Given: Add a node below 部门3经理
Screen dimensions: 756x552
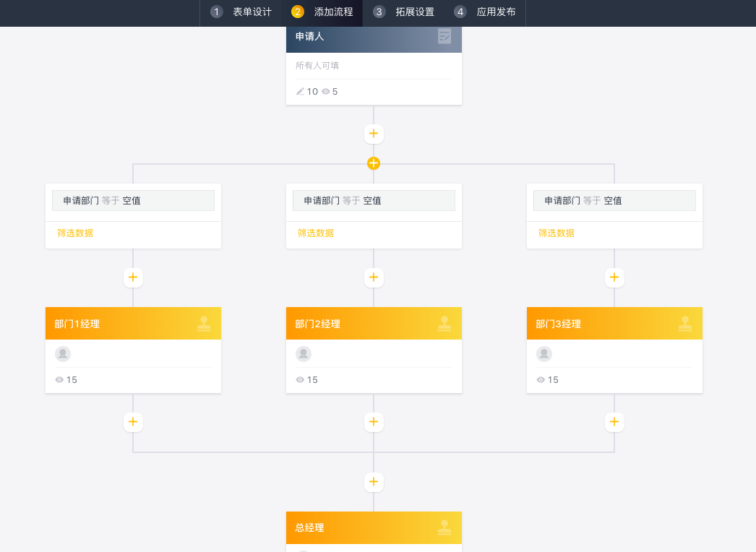Looking at the screenshot, I should click(614, 422).
